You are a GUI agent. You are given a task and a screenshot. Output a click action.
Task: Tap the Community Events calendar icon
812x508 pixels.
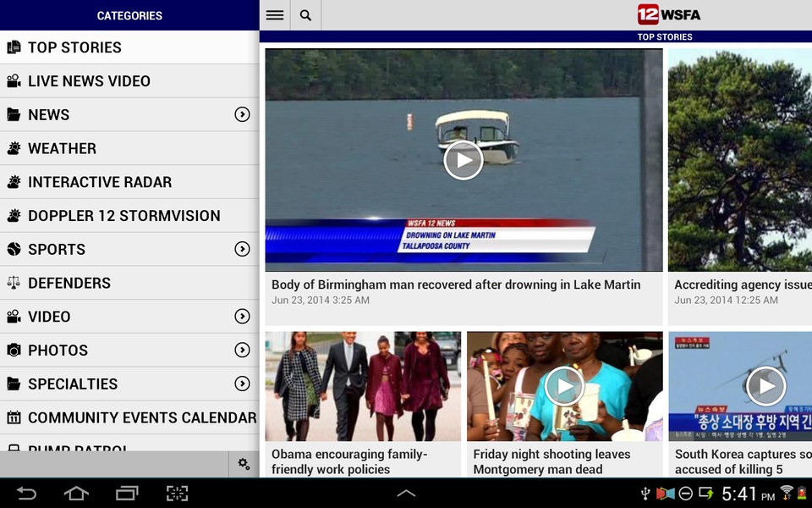click(14, 417)
